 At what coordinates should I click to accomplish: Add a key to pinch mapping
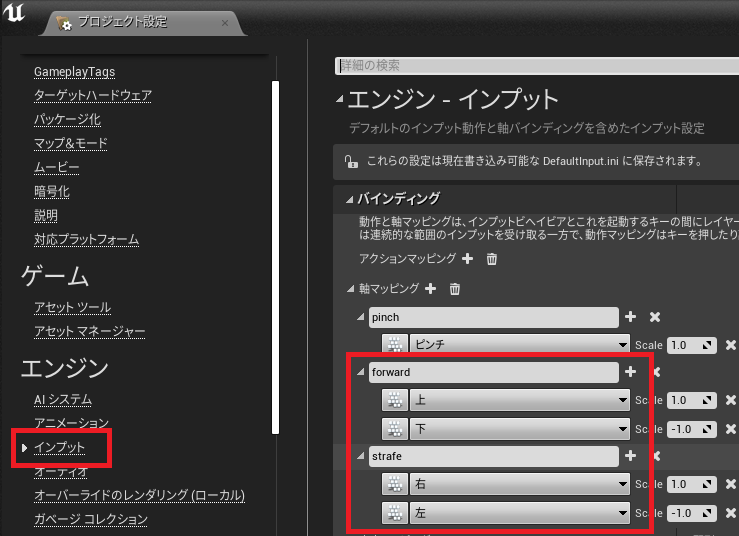(x=631, y=317)
